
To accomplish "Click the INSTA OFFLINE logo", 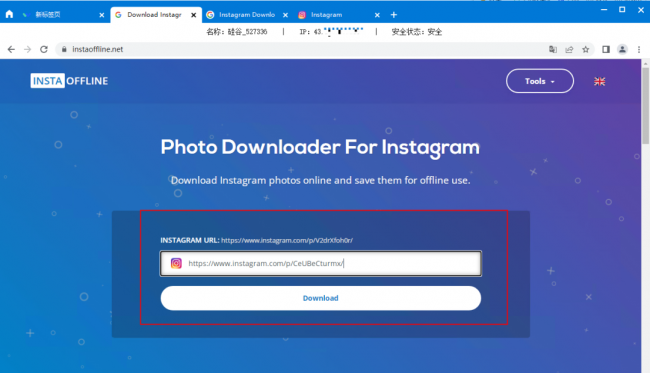I will (69, 81).
